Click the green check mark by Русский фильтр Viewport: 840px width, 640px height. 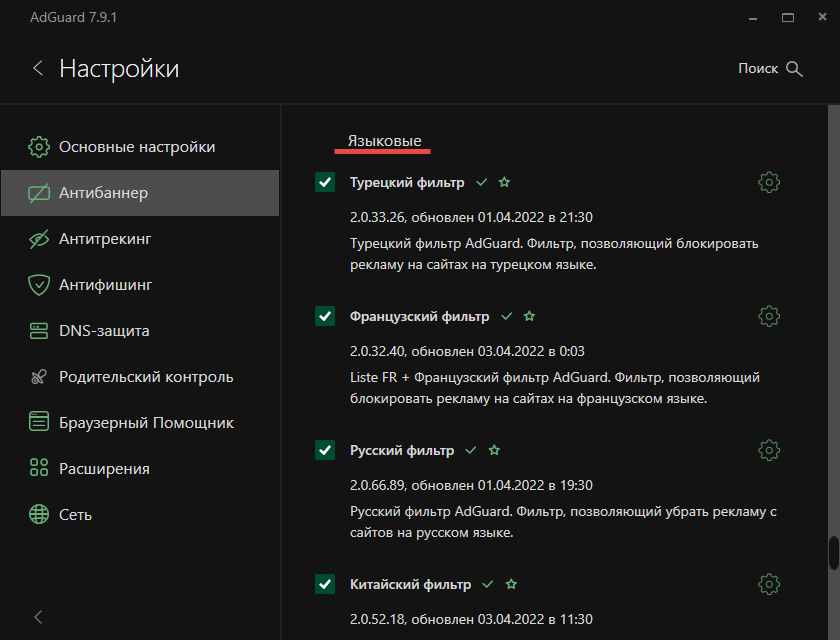(x=471, y=450)
